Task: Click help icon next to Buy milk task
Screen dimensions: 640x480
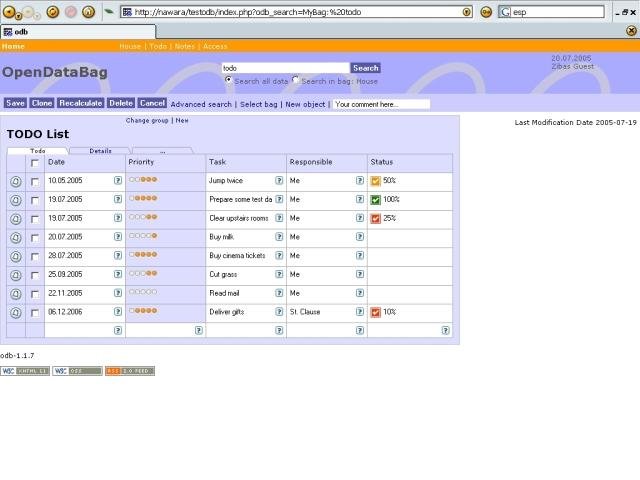Action: (x=279, y=237)
